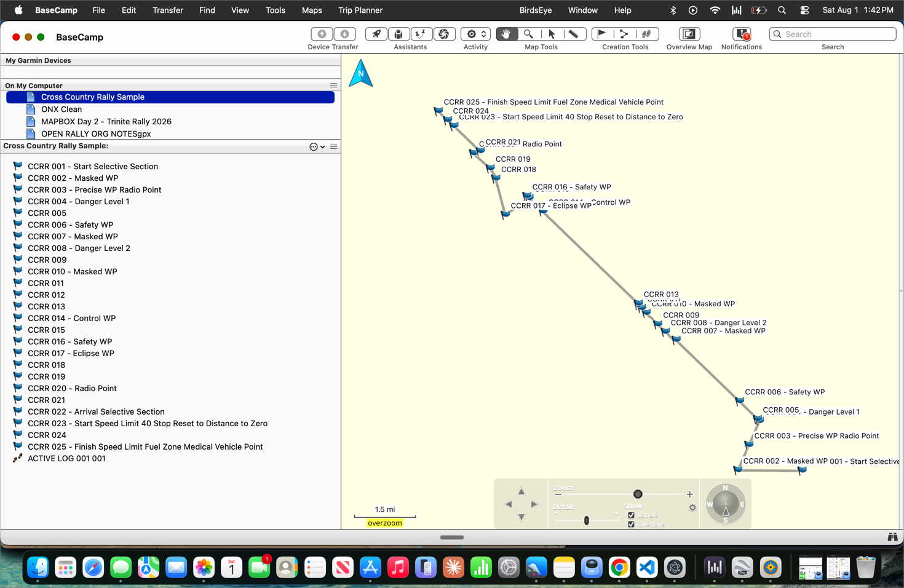
Task: Adjust the Zoom slider knob
Action: tap(638, 495)
